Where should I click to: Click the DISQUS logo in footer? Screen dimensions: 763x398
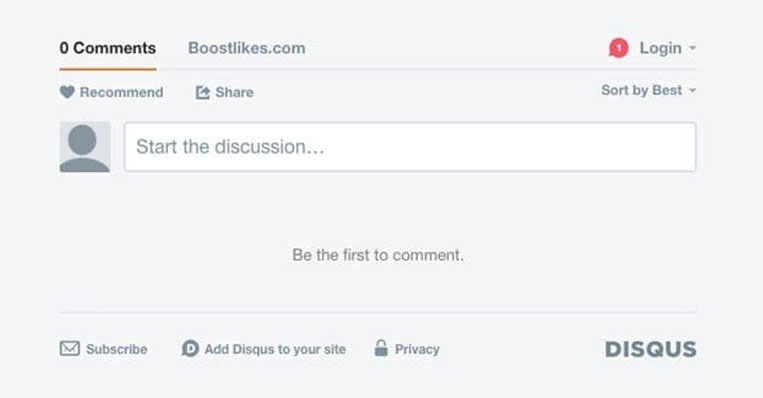651,349
